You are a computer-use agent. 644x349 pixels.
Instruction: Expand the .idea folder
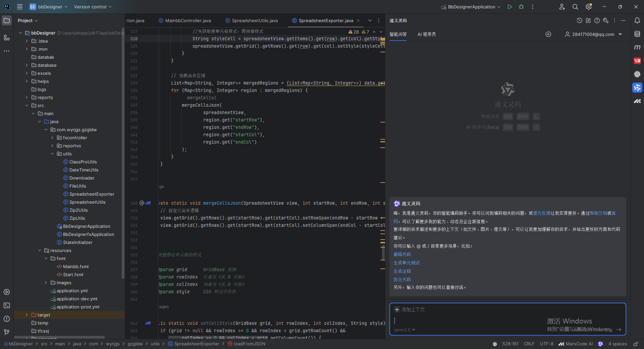click(x=27, y=41)
